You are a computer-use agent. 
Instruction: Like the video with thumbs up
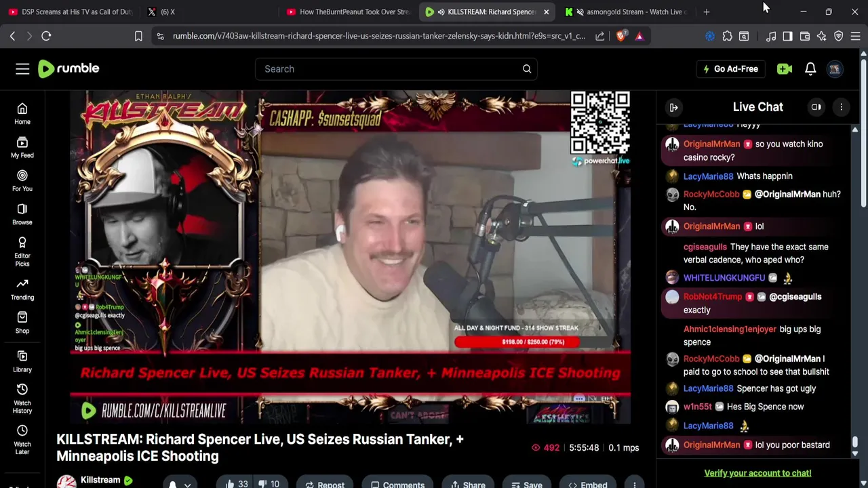(237, 484)
